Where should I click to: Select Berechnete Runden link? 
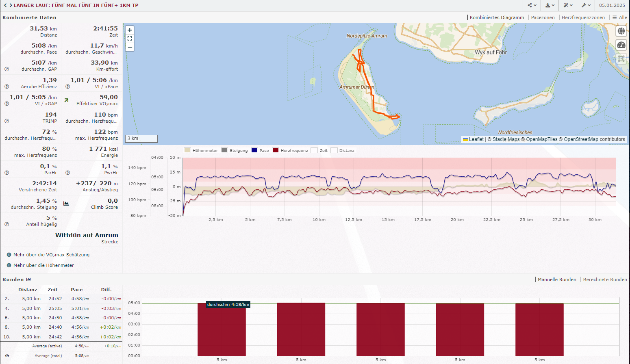(605, 279)
